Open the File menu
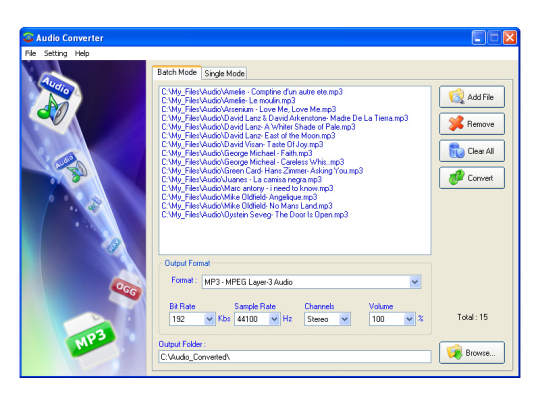This screenshot has height=405, width=540. (x=30, y=53)
